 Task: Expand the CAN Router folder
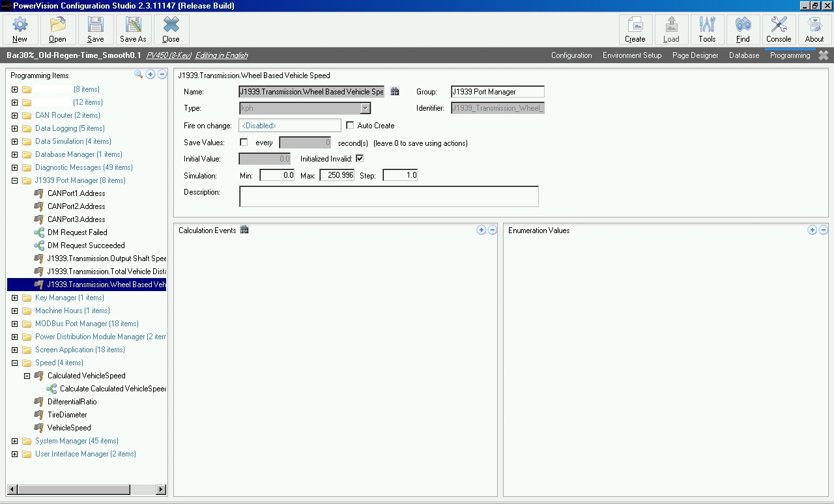14,115
